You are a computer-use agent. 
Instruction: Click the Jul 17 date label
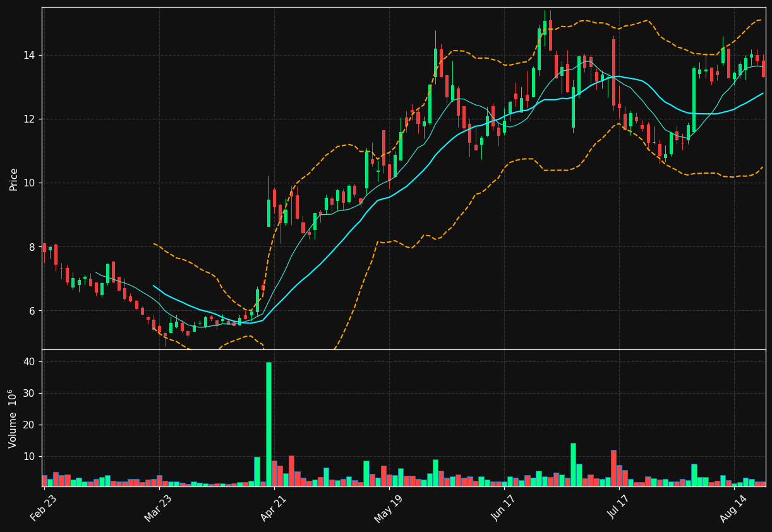tap(619, 509)
